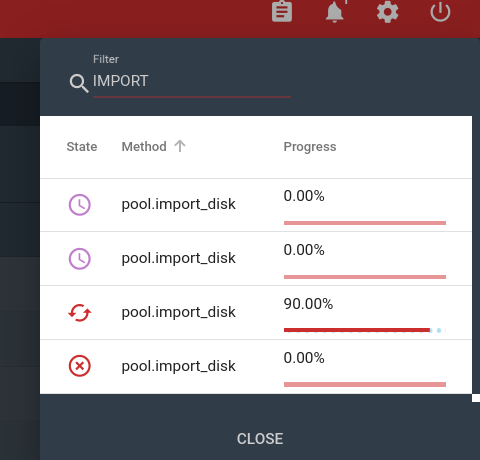Image resolution: width=480 pixels, height=460 pixels.
Task: Open the alerts bell icon
Action: [x=335, y=12]
